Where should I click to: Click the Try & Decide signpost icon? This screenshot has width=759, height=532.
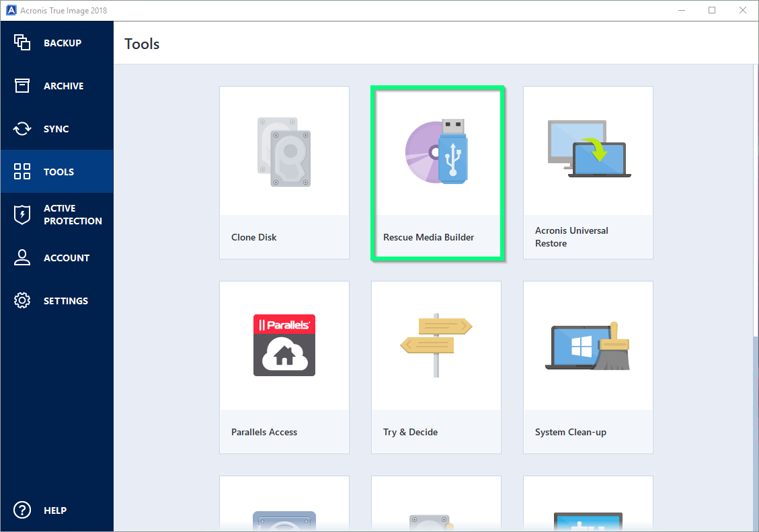coord(436,345)
